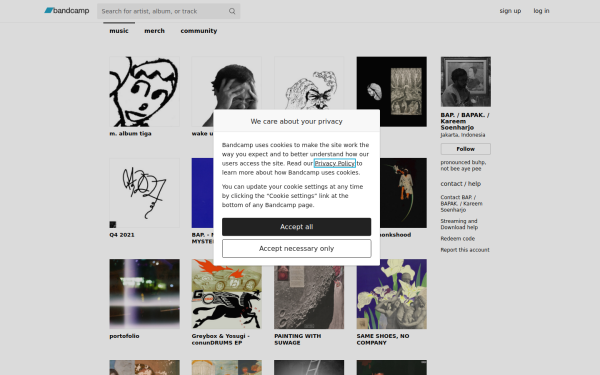
Task: Open the Privacy Policy link
Action: [x=335, y=163]
